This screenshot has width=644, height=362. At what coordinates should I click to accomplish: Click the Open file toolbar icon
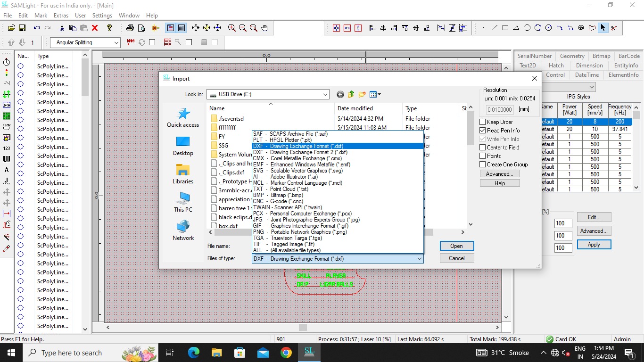pyautogui.click(x=11, y=28)
